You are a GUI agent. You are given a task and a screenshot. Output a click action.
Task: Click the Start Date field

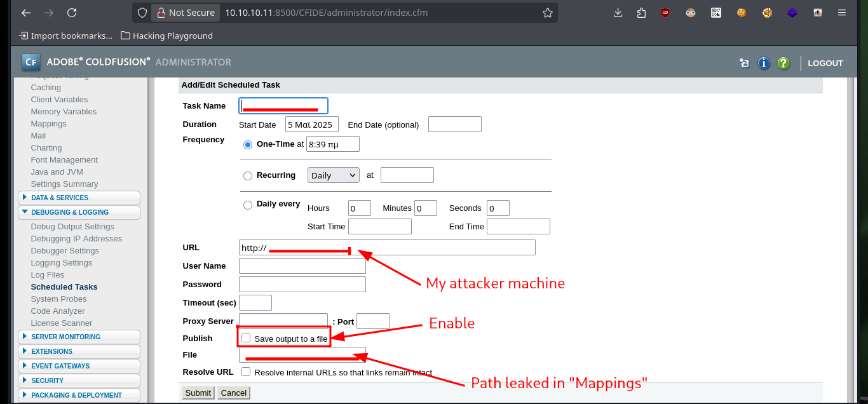click(312, 125)
